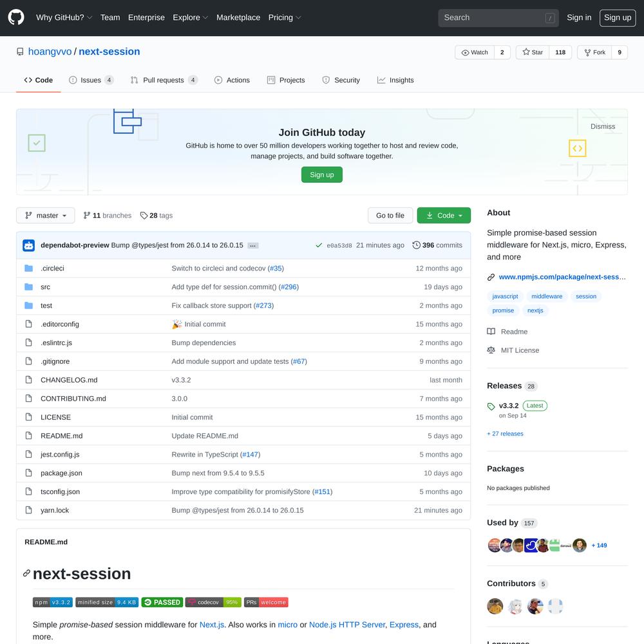Click the GitHub search field
The width and height of the screenshot is (644, 644).
coord(498,17)
